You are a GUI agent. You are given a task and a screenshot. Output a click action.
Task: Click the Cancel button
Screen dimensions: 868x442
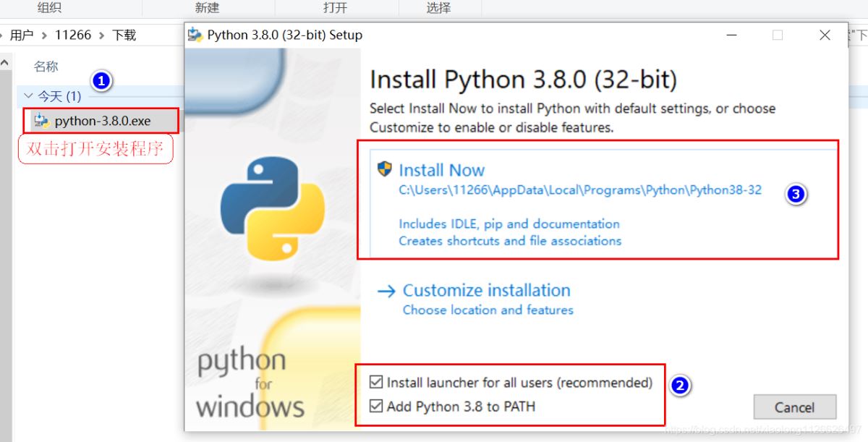click(x=794, y=407)
